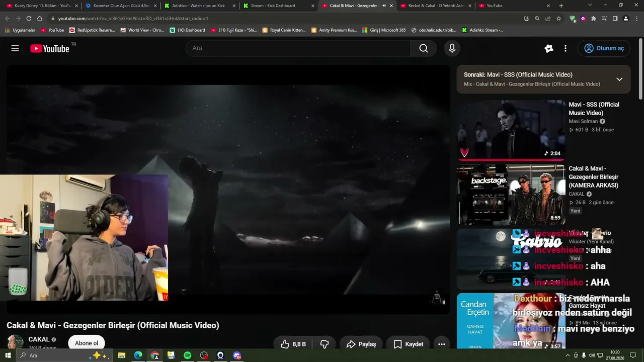
Task: Click the sparkle icon beside the settings menu
Action: tap(549, 48)
